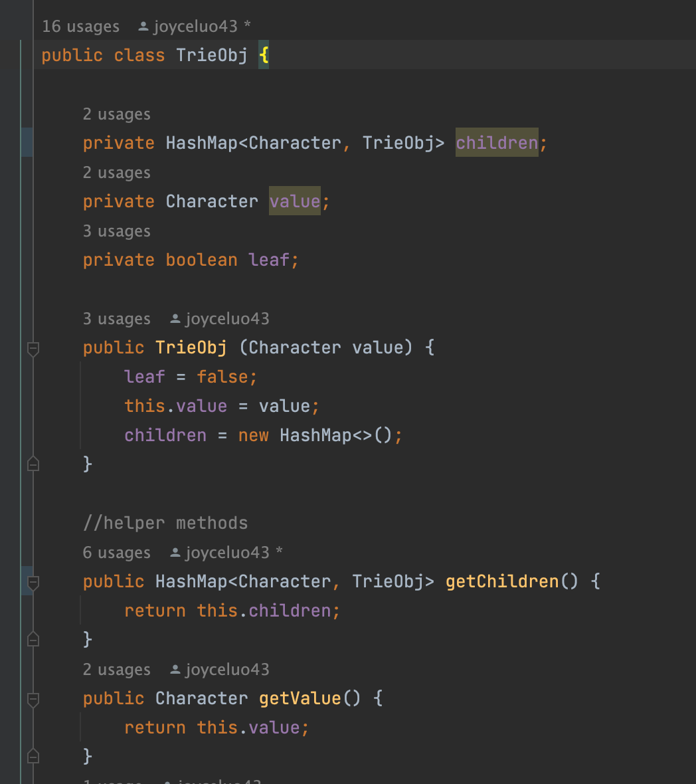
Task: Click fold end marker at getValue's closing brace
Action: point(33,756)
